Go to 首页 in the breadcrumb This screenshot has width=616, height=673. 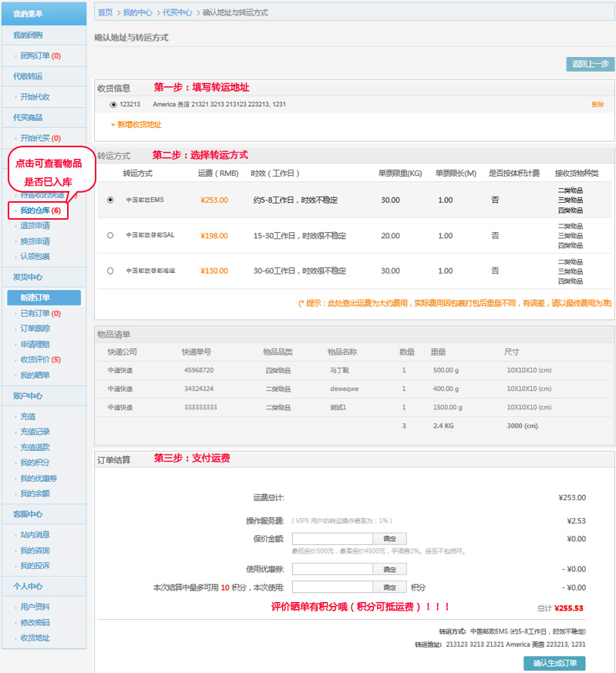tap(105, 12)
